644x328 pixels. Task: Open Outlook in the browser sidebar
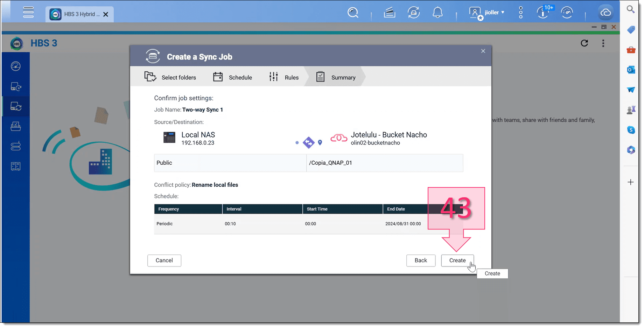point(631,70)
